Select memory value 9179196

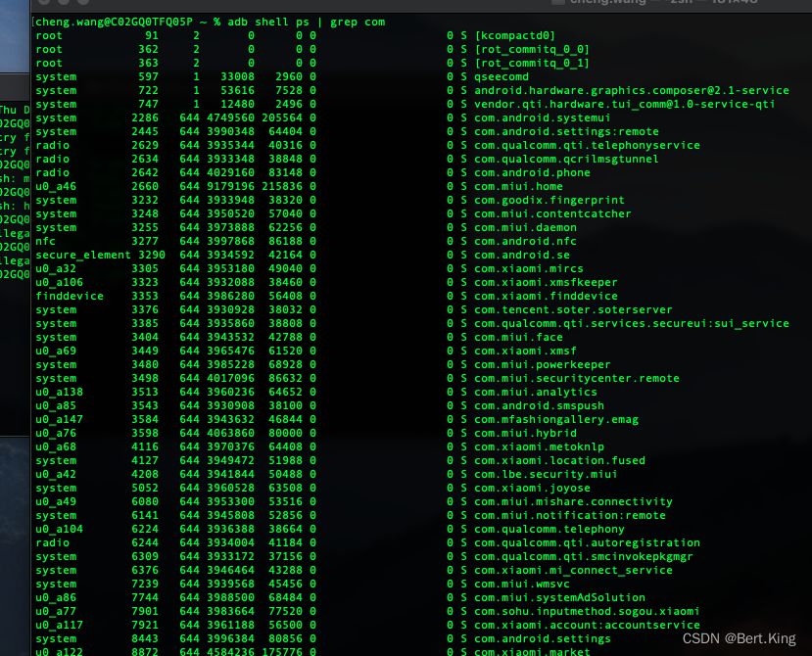tap(230, 186)
